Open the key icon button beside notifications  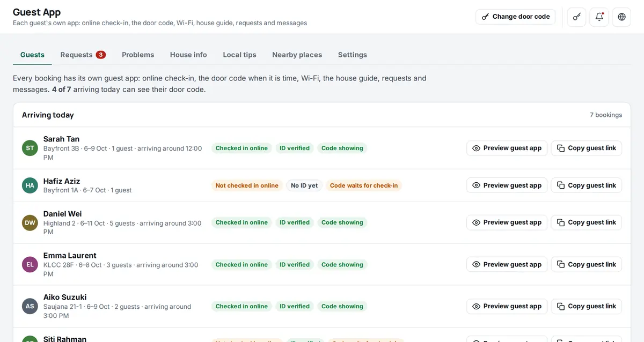577,17
